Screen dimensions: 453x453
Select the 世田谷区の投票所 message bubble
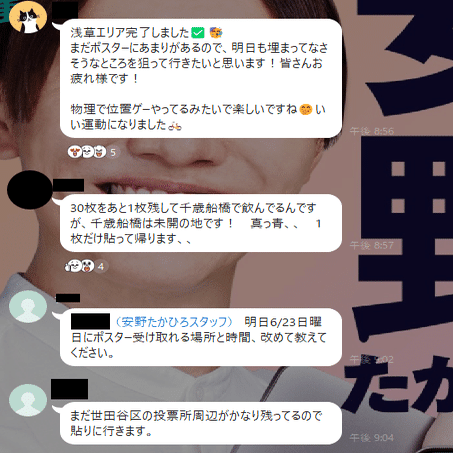201,423
